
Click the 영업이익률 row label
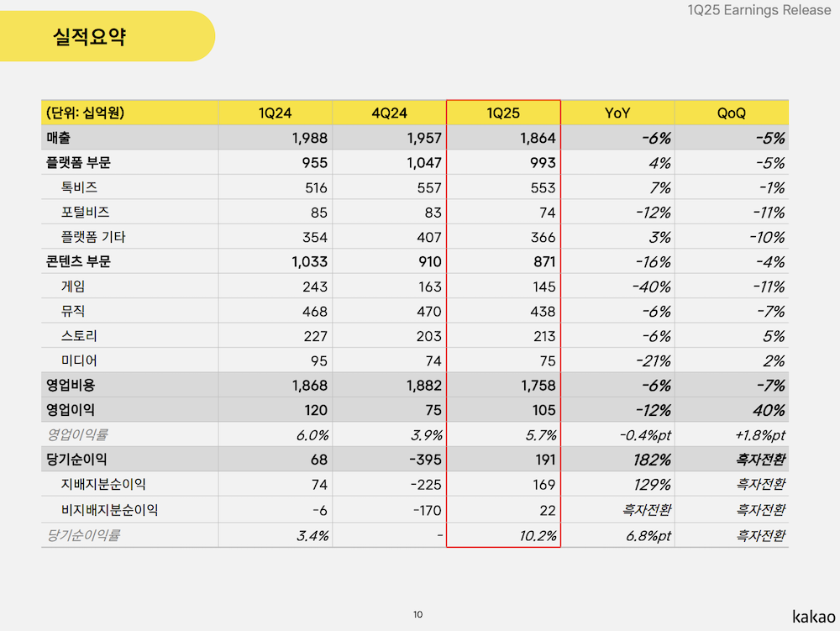click(77, 434)
